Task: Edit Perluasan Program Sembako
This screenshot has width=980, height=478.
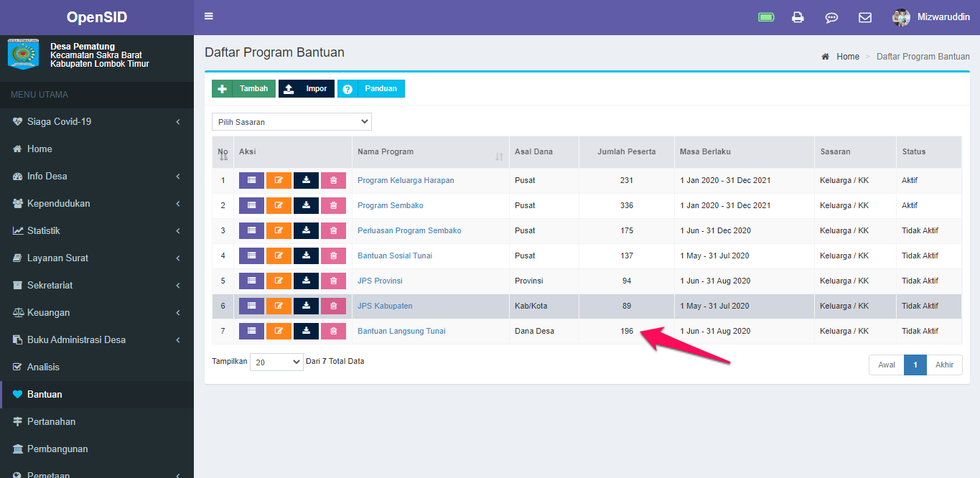Action: pyautogui.click(x=279, y=231)
